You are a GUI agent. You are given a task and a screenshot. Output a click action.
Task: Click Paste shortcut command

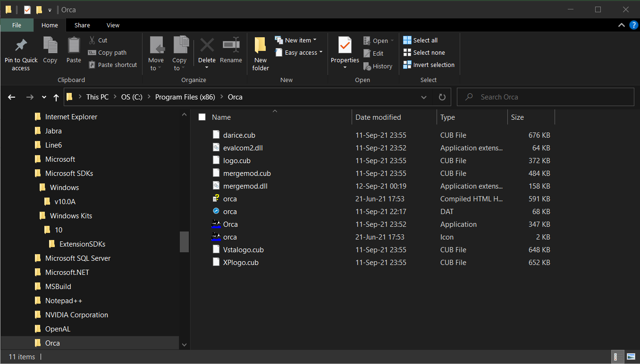[112, 65]
